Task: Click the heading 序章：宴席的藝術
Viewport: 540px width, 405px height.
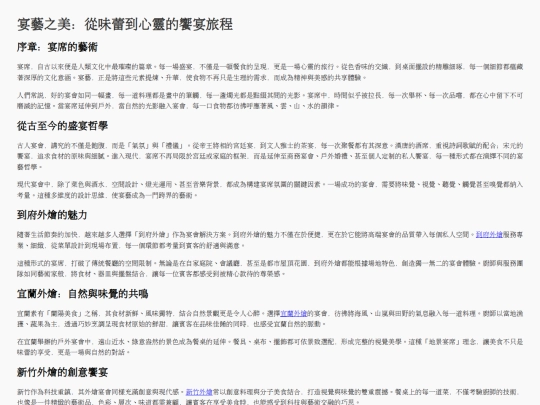Action: pos(57,47)
